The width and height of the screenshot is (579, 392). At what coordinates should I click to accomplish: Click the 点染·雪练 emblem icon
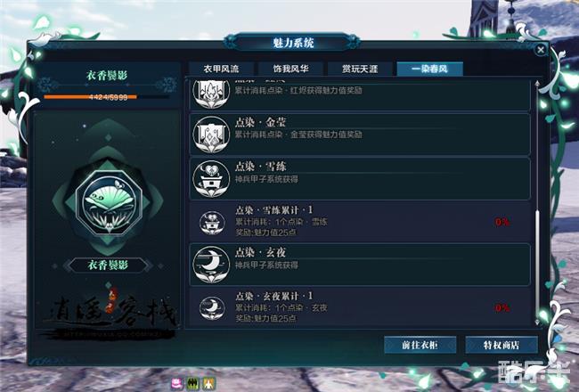(x=211, y=179)
